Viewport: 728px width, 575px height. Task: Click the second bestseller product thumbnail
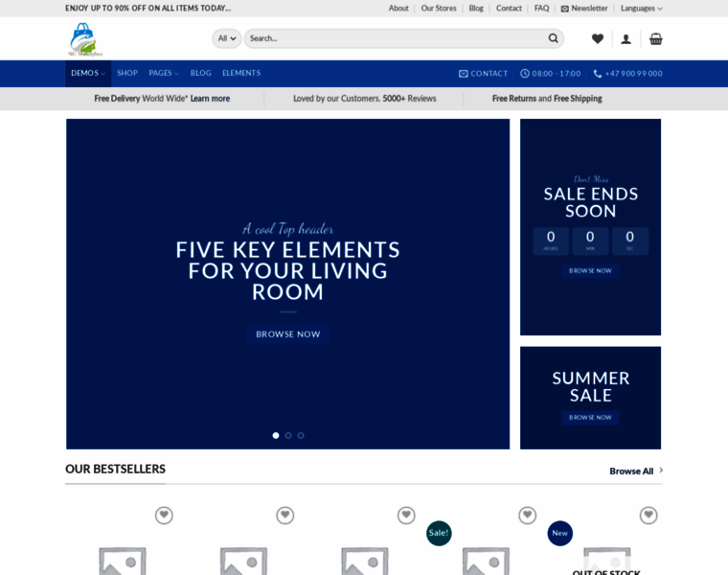pos(243,561)
